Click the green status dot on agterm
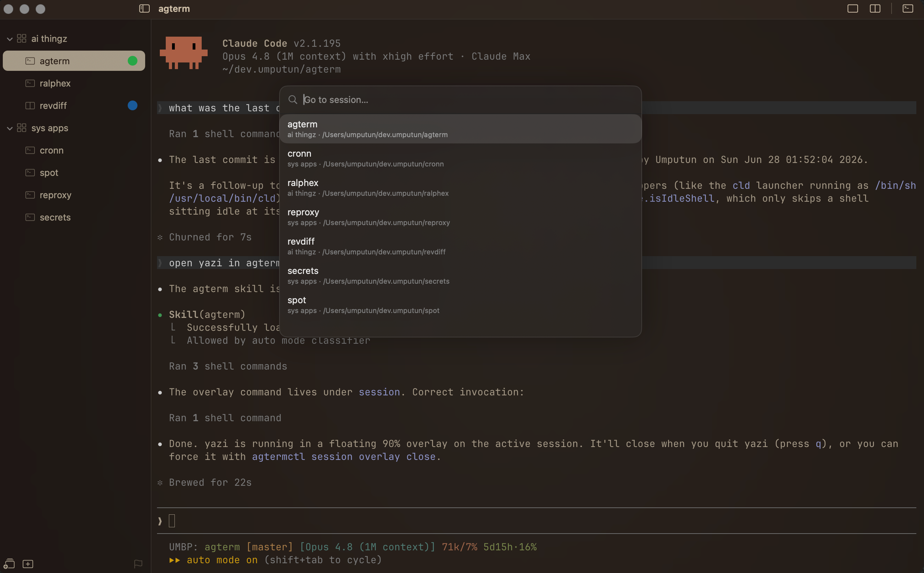The image size is (924, 573). coord(133,61)
